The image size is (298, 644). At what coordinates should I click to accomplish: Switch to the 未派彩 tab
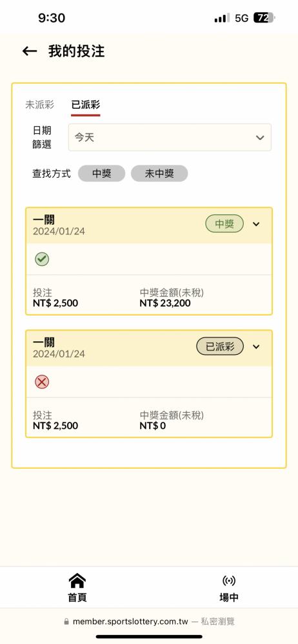click(x=39, y=104)
